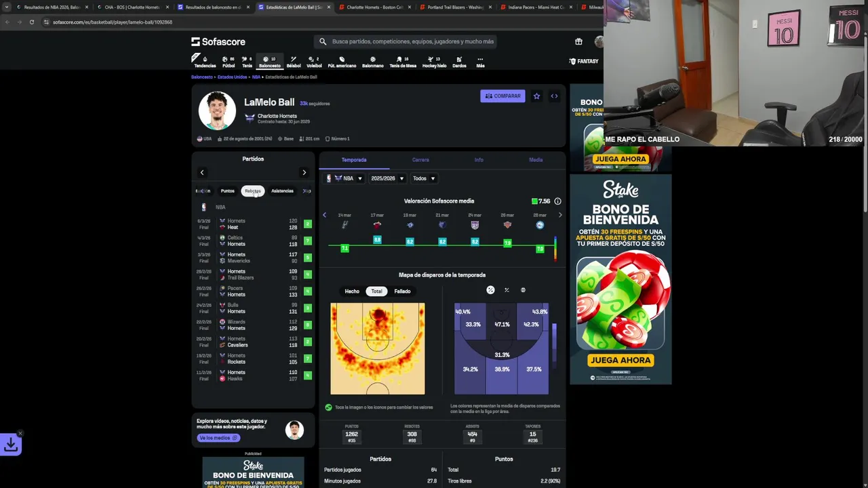Favorite LaMelo Ball with the star icon
Viewport: 868px width, 488px height.
(536, 96)
